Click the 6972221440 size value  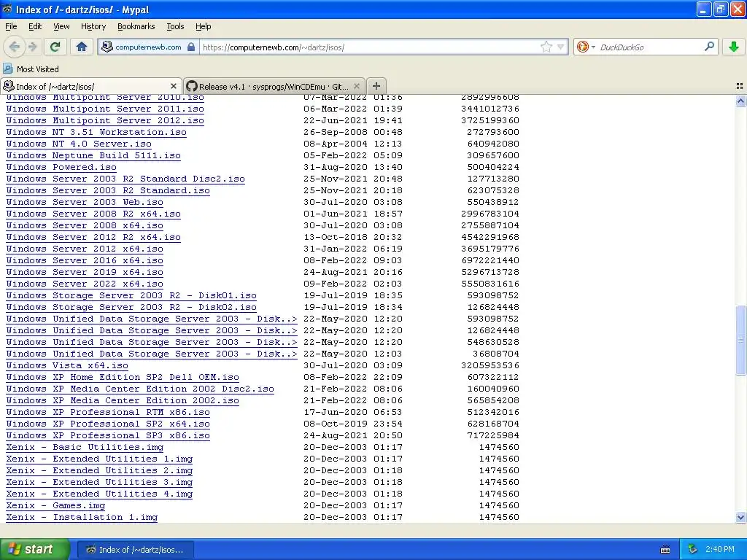coord(490,260)
